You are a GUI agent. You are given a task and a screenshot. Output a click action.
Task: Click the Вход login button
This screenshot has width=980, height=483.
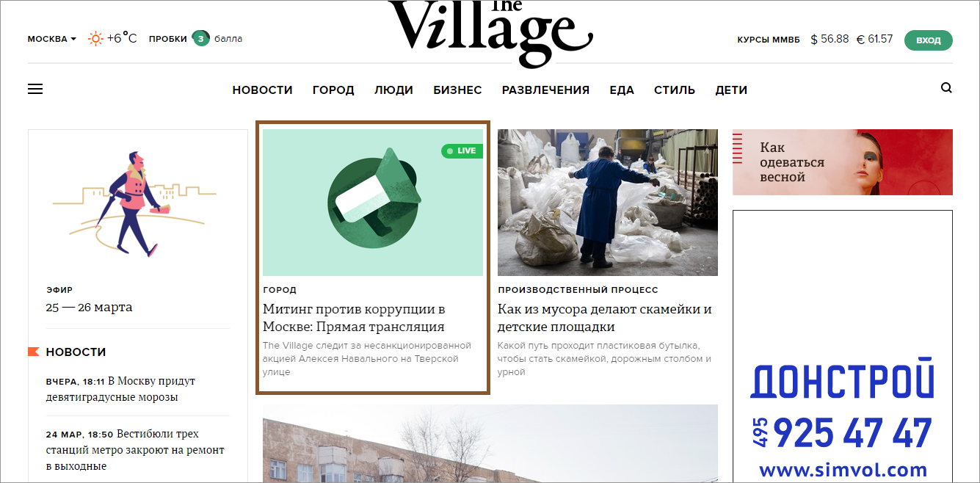tap(929, 40)
